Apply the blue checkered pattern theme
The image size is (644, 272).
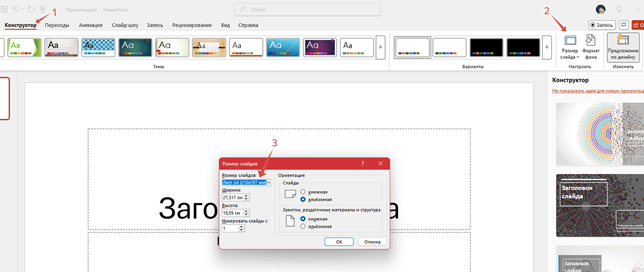point(98,48)
